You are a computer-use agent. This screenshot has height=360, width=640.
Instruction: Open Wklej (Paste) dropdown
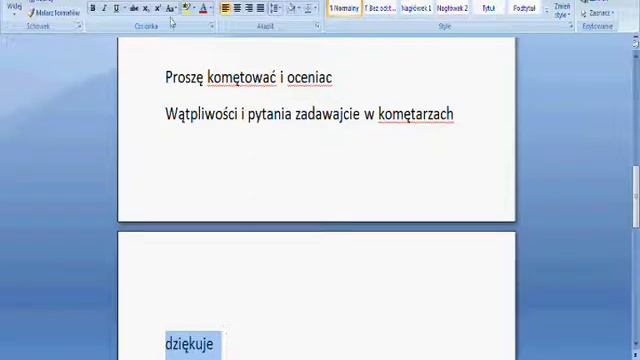point(14,9)
